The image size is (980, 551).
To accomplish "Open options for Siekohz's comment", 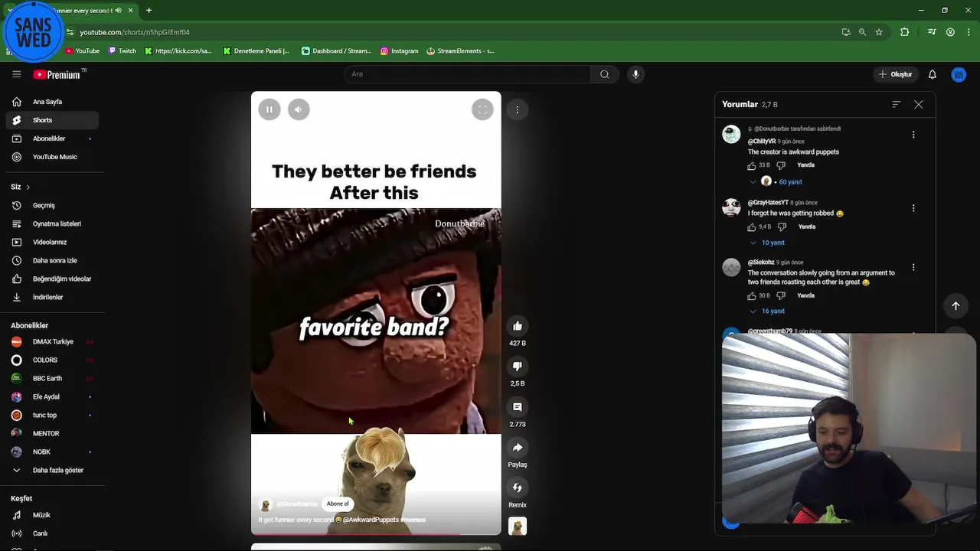I will point(913,268).
